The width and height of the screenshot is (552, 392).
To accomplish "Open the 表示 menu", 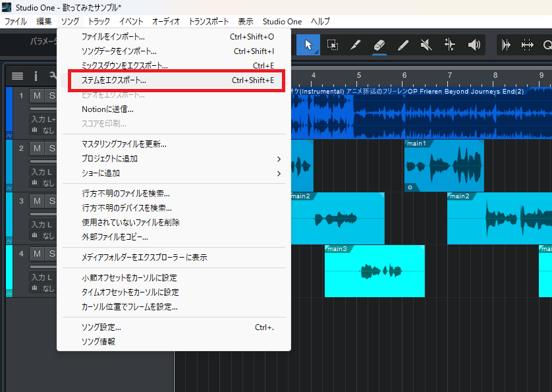I will click(245, 21).
